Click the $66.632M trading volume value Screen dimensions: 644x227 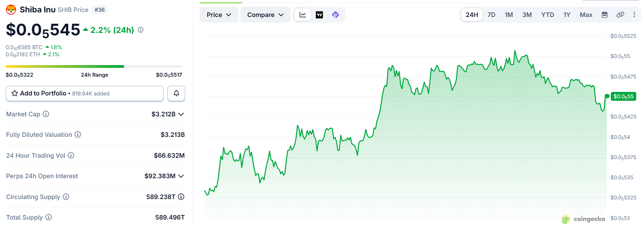coord(169,156)
